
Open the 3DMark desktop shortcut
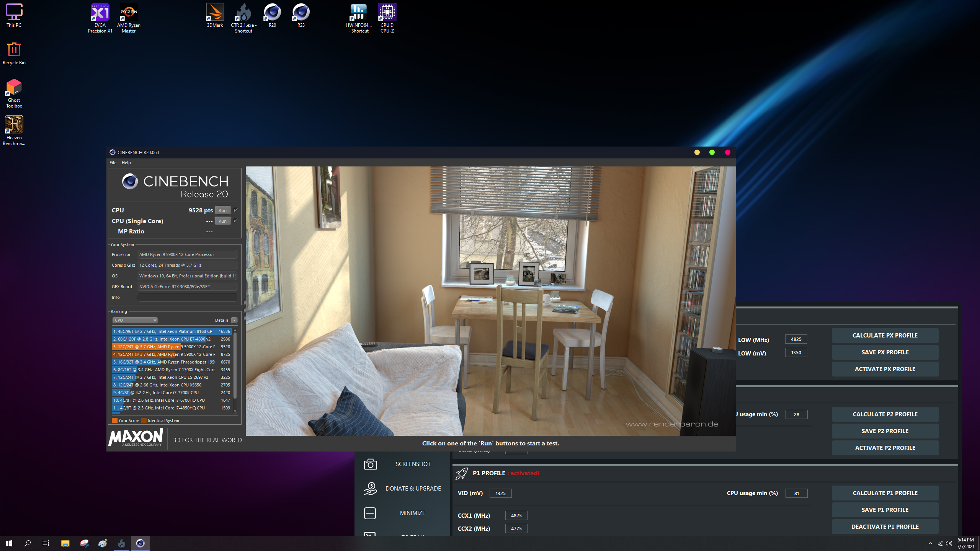tap(215, 15)
